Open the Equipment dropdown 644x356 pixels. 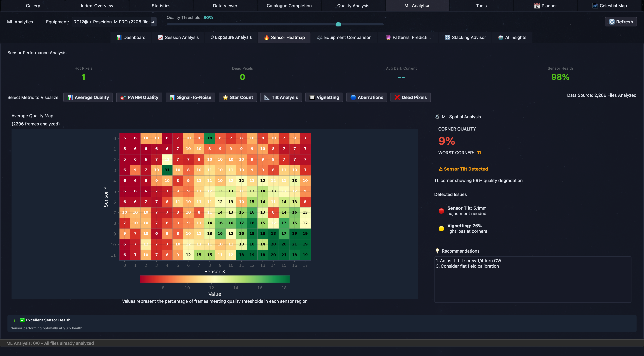pyautogui.click(x=114, y=22)
